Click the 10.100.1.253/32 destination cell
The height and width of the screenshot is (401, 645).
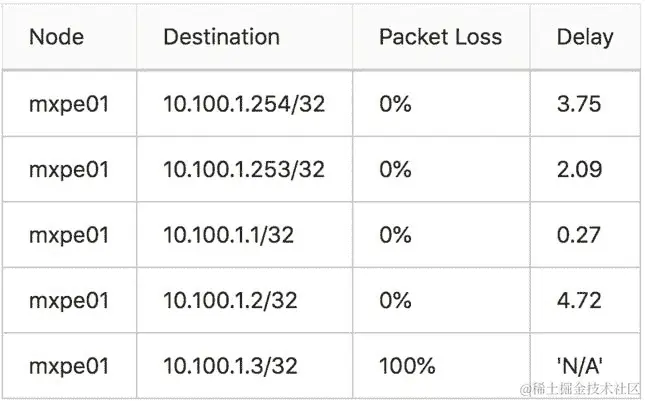pos(244,169)
